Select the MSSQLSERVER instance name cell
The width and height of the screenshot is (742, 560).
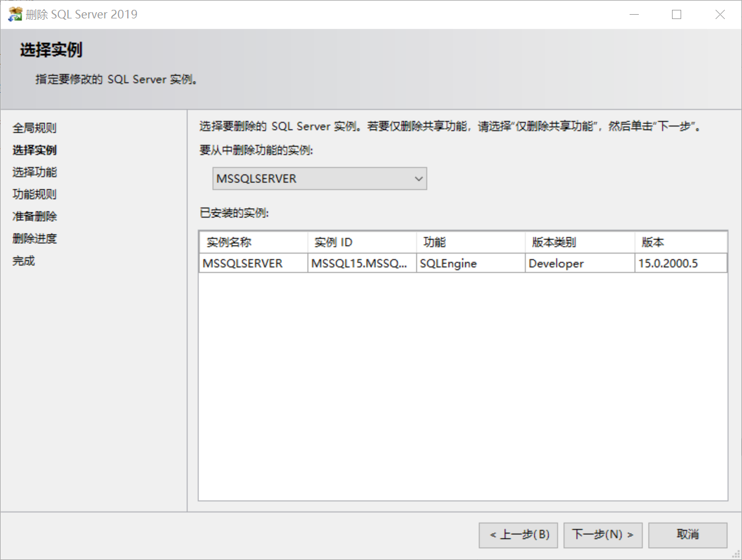point(253,263)
